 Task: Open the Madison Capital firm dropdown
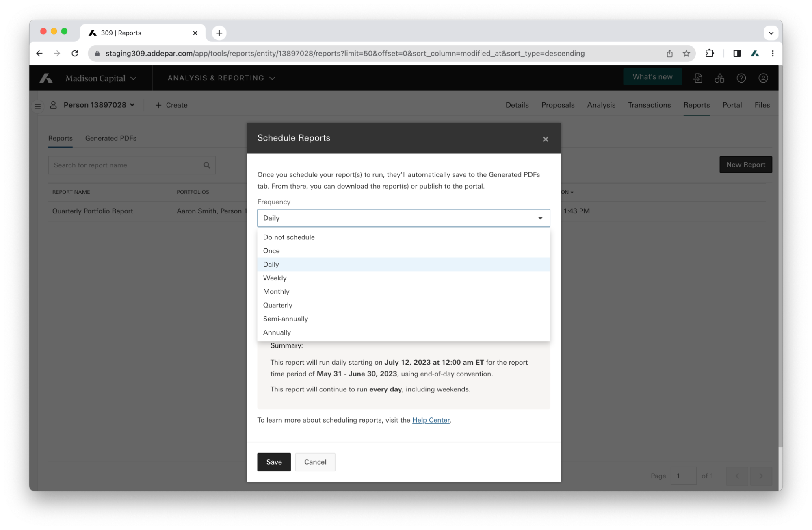coord(101,78)
